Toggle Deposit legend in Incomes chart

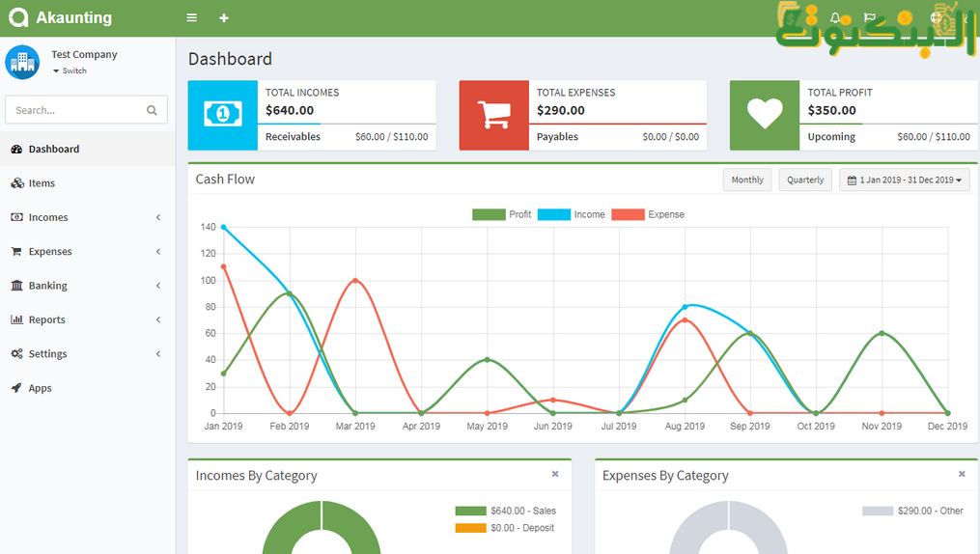coord(504,528)
